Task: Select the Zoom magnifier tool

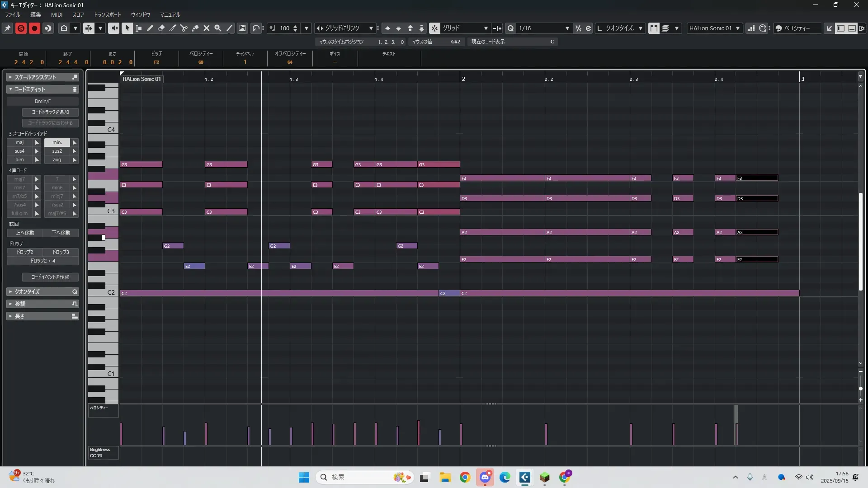Action: click(217, 28)
